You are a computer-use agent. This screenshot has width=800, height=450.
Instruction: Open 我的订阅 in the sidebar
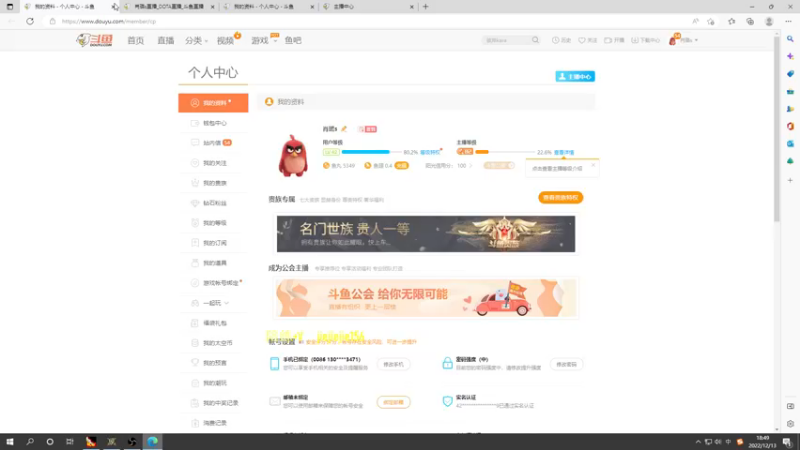213,243
